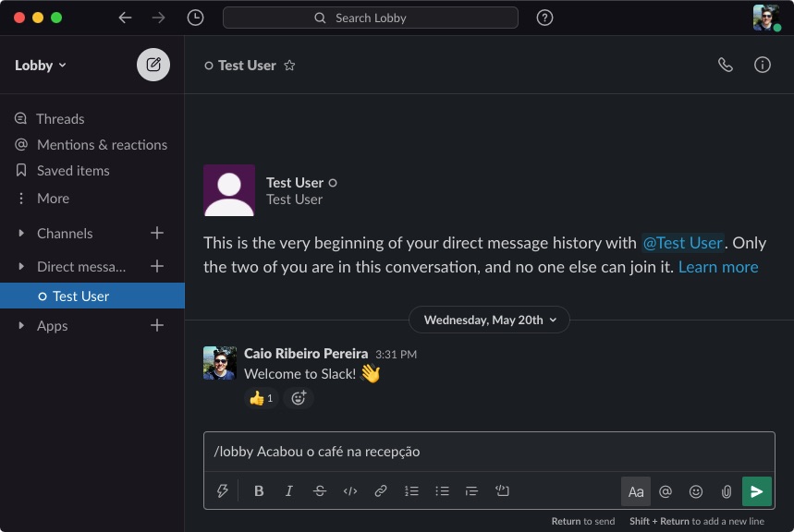The image size is (794, 532).
Task: Attach a file with the paperclip
Action: (x=727, y=491)
